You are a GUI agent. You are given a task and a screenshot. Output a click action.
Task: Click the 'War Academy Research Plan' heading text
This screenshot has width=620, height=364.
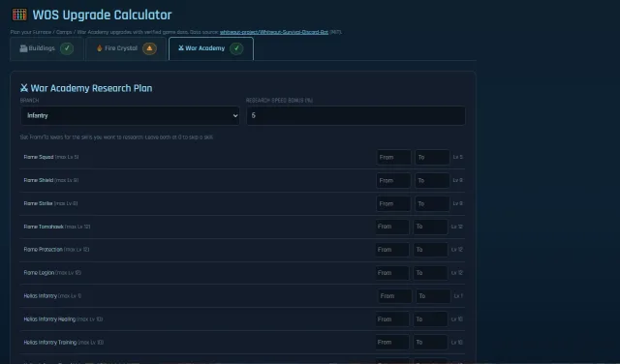click(91, 88)
